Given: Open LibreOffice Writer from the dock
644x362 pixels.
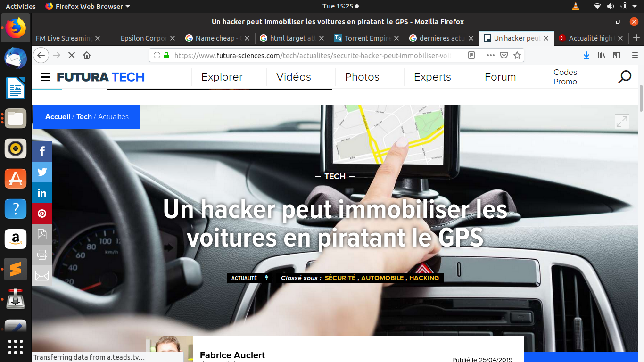Looking at the screenshot, I should (x=16, y=88).
